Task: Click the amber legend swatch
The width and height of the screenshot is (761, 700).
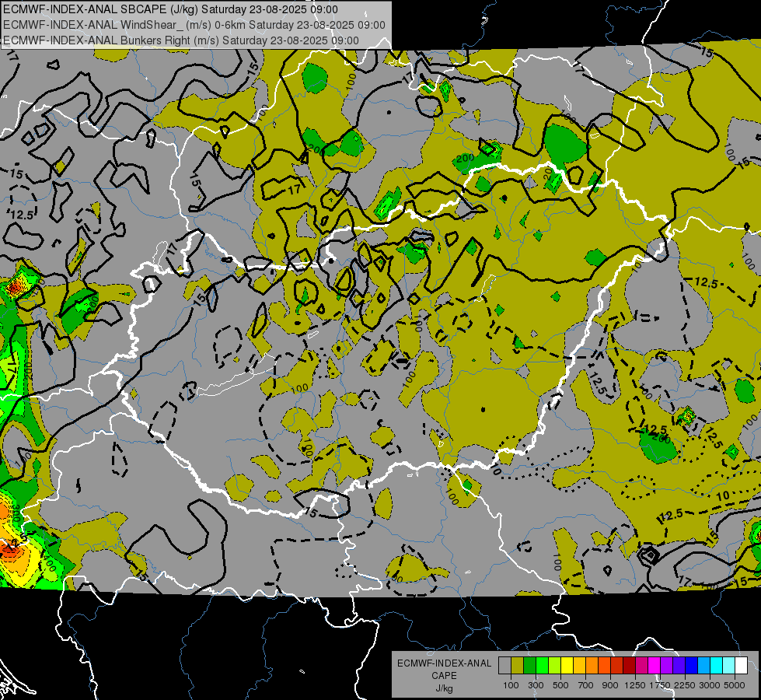Action: click(579, 666)
